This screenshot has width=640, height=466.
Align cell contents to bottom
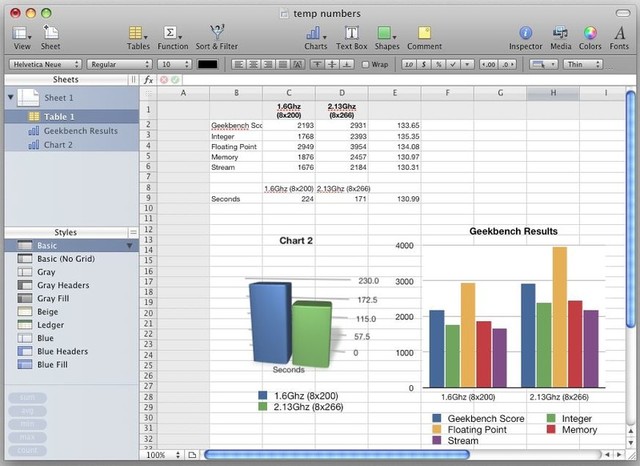click(x=347, y=64)
